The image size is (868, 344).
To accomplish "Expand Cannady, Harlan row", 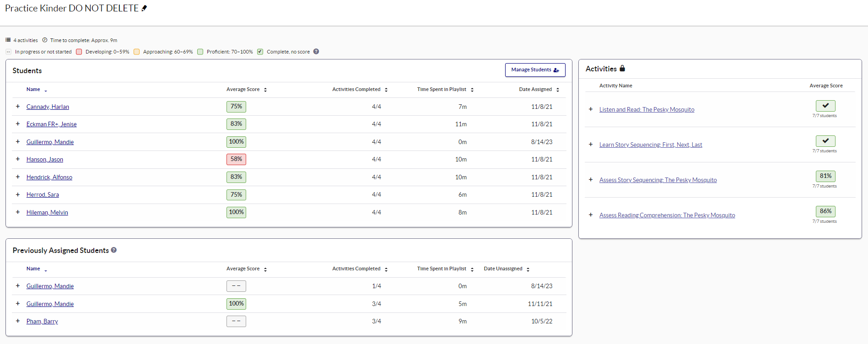I will (x=18, y=106).
